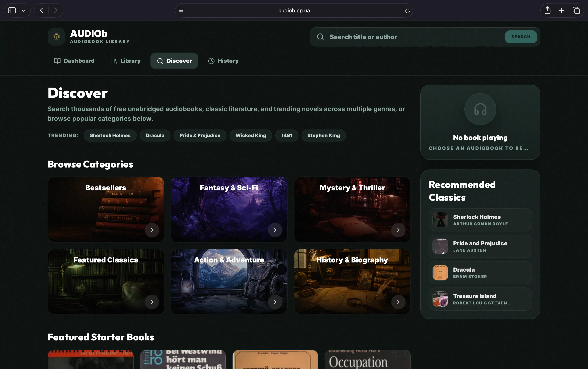
Task: Click the arrow on Fantasy & Sci-Fi card
Action: pyautogui.click(x=275, y=230)
